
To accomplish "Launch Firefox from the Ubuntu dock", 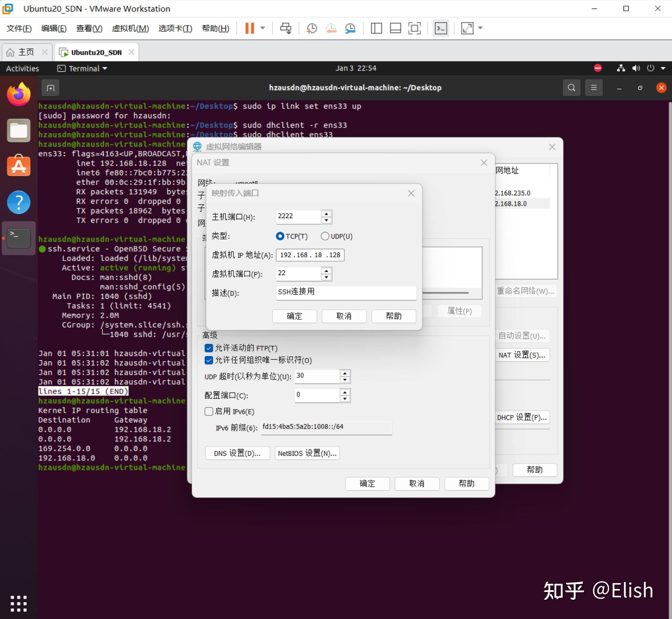I will (x=19, y=94).
